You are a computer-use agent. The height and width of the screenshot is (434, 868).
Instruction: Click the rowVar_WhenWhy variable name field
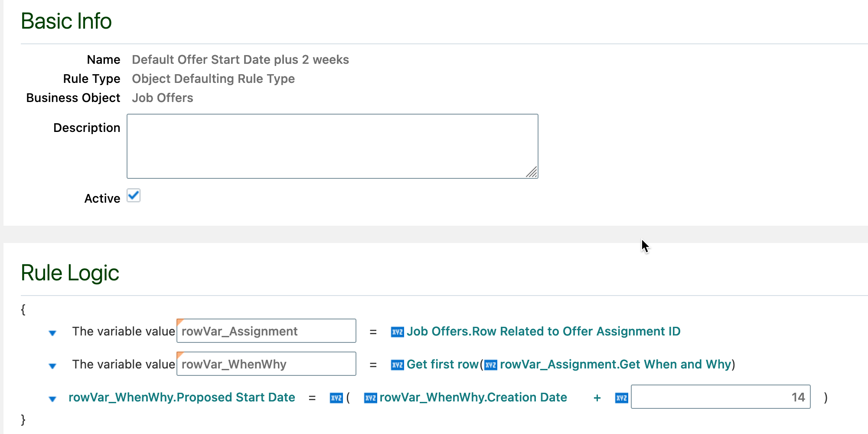266,364
